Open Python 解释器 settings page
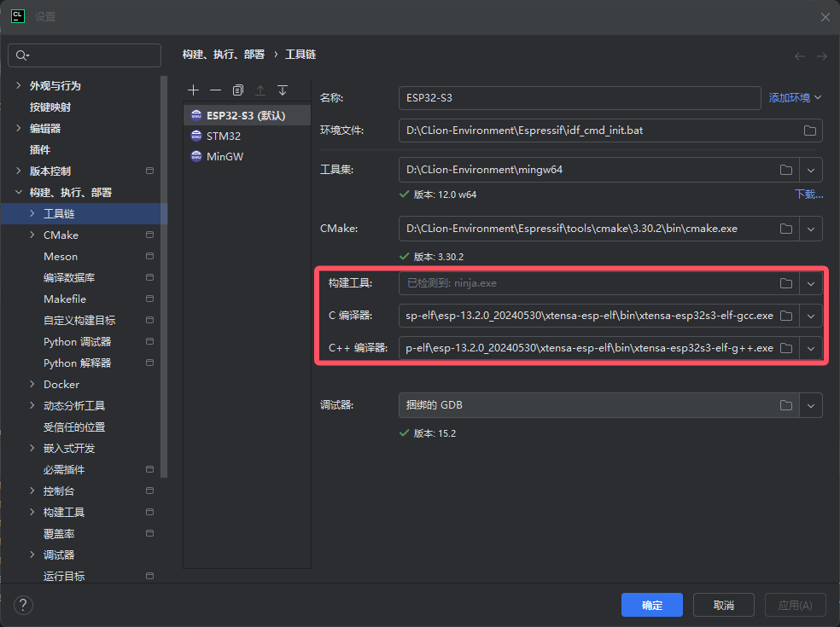The height and width of the screenshot is (627, 840). [x=77, y=363]
